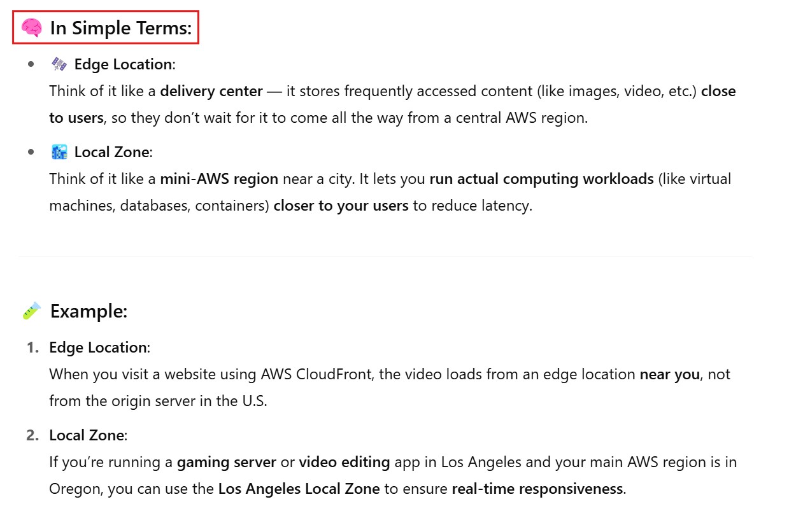The width and height of the screenshot is (803, 532).
Task: Click the brain emoji beside In Simple Terms
Action: click(31, 27)
